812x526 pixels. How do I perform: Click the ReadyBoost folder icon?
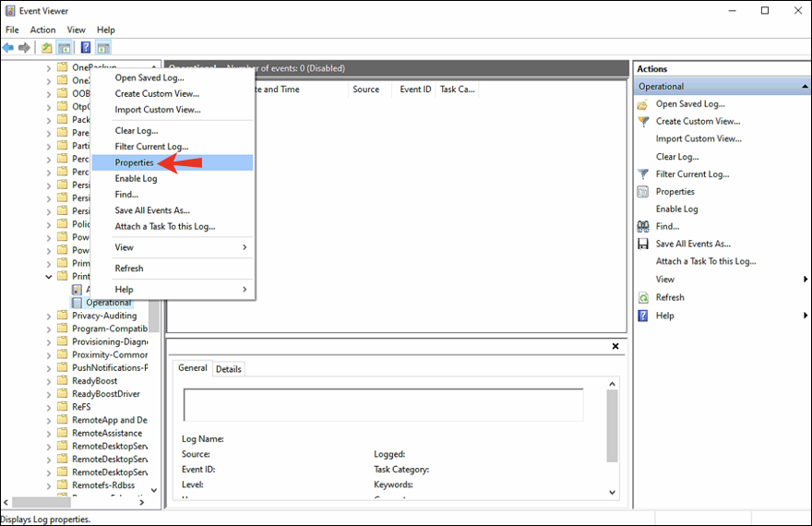[x=63, y=380]
